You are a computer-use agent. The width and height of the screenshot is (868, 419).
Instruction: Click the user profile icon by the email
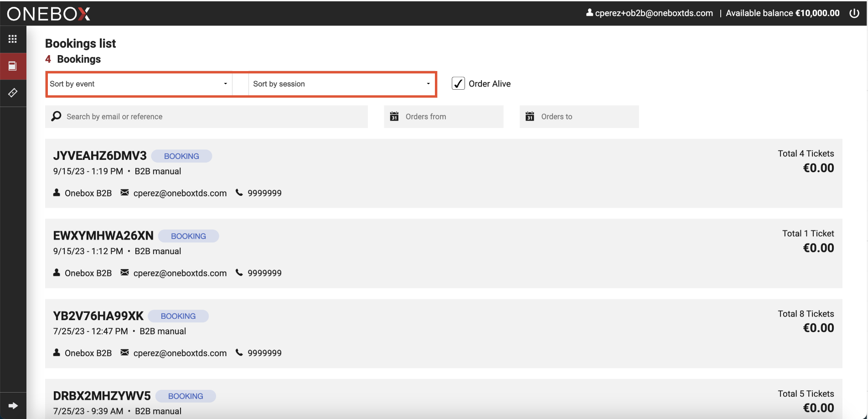tap(589, 13)
